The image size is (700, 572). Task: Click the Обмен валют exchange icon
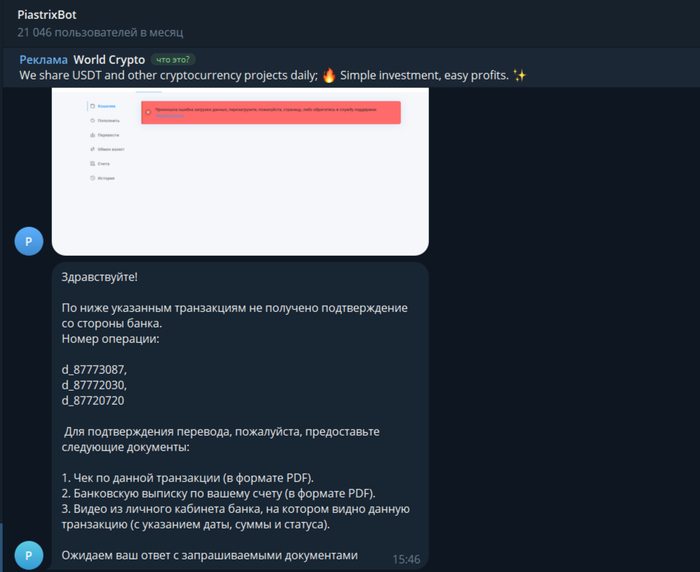point(91,149)
